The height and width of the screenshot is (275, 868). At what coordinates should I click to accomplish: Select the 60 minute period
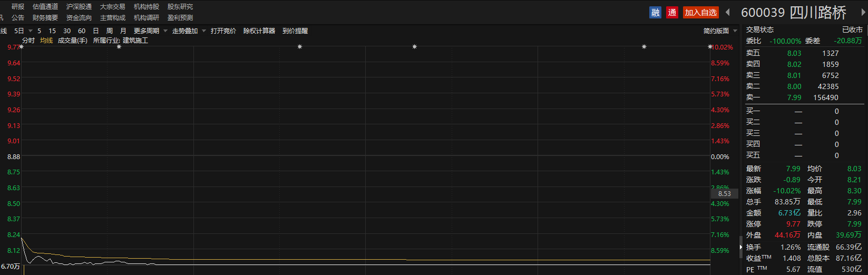click(82, 31)
